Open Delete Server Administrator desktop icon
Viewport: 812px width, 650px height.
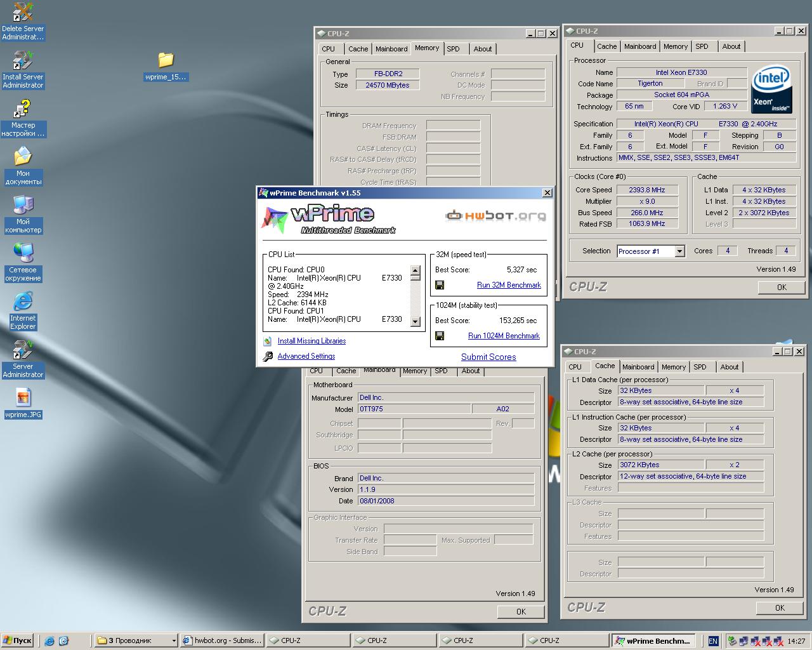coord(23,22)
